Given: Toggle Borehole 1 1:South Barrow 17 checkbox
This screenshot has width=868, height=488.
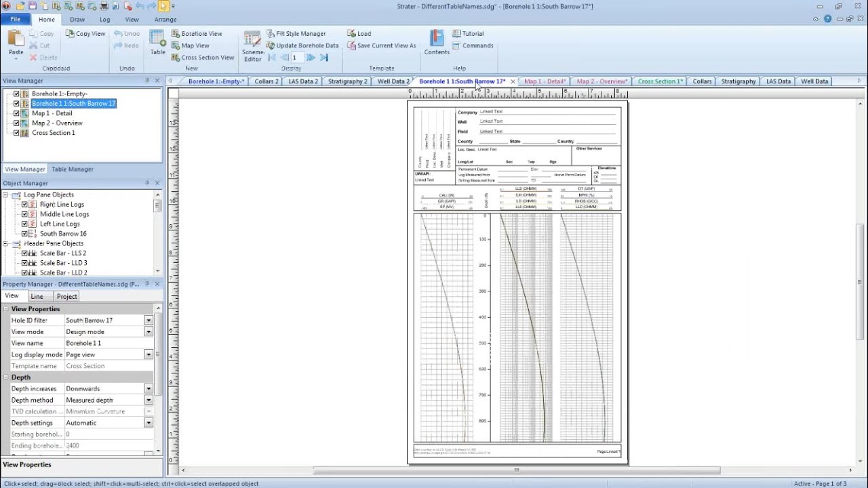Looking at the screenshot, I should (16, 104).
